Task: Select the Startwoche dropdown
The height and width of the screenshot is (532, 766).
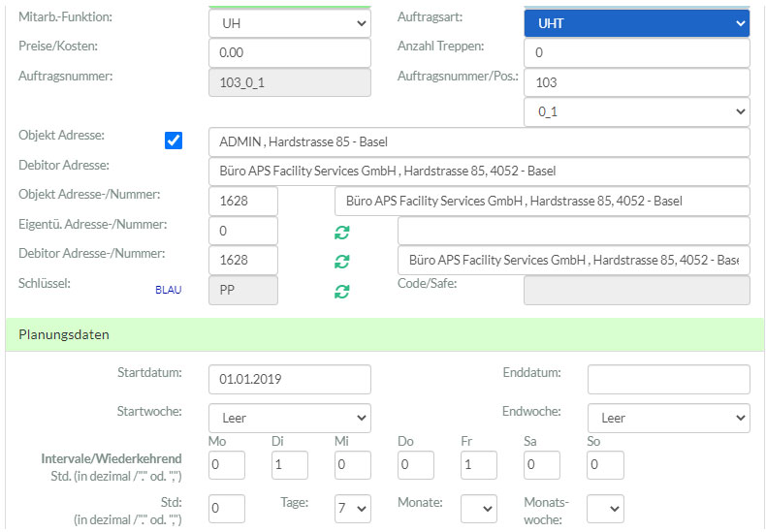Action: (x=289, y=418)
